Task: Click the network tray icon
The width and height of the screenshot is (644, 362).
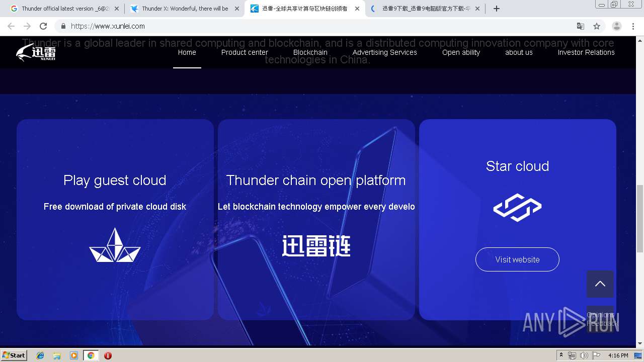Action: 572,355
